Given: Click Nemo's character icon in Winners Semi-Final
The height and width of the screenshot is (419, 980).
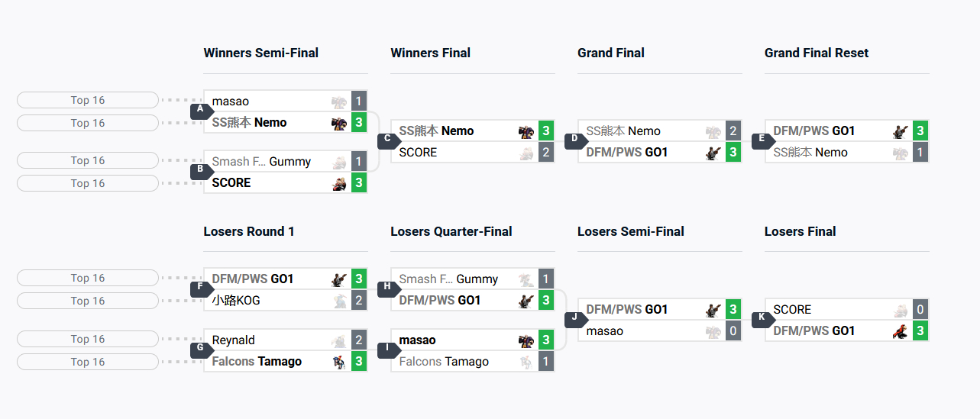Looking at the screenshot, I should click(339, 122).
